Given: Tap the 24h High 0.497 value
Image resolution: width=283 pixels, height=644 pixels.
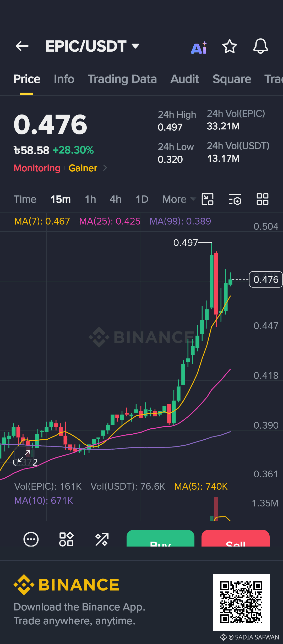Looking at the screenshot, I should [x=170, y=127].
